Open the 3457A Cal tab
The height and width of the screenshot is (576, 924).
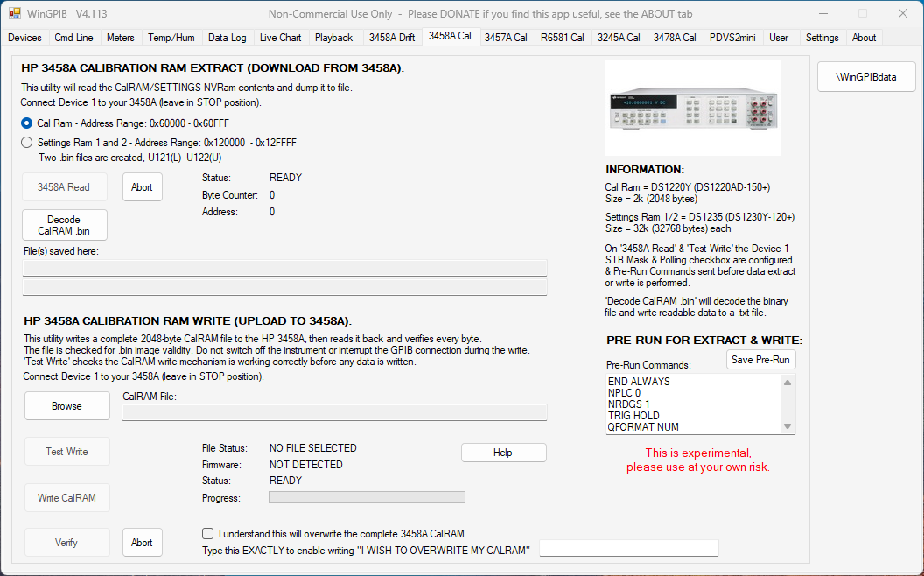coord(506,37)
